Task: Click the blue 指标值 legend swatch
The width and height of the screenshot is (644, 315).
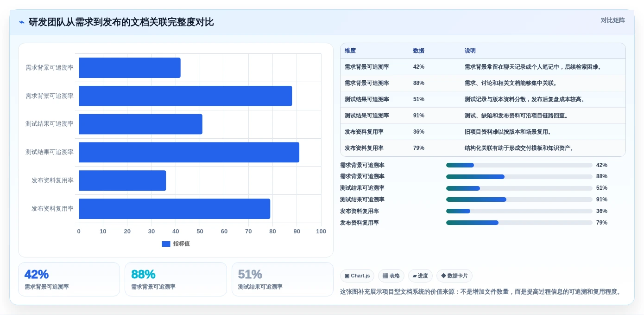Action: 166,244
